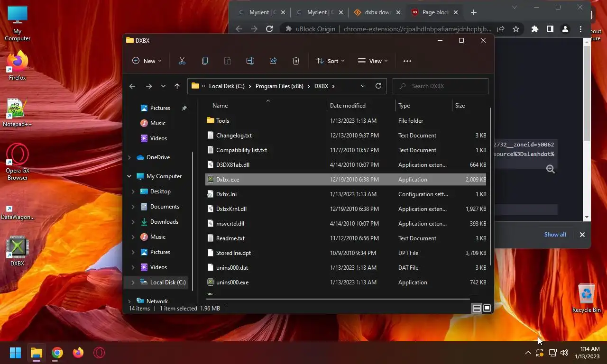Click Local Disk (C:) in address breadcrumb
Image resolution: width=607 pixels, height=364 pixels.
pyautogui.click(x=227, y=86)
